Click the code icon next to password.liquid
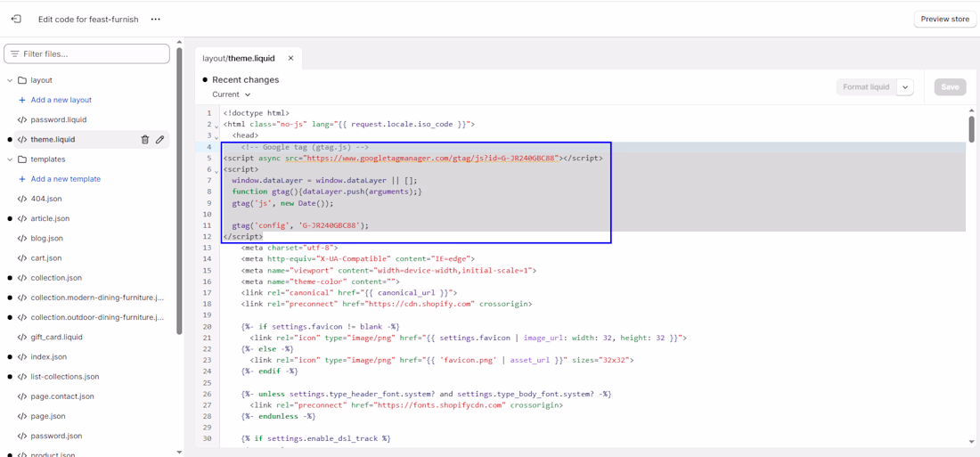 pos(22,119)
